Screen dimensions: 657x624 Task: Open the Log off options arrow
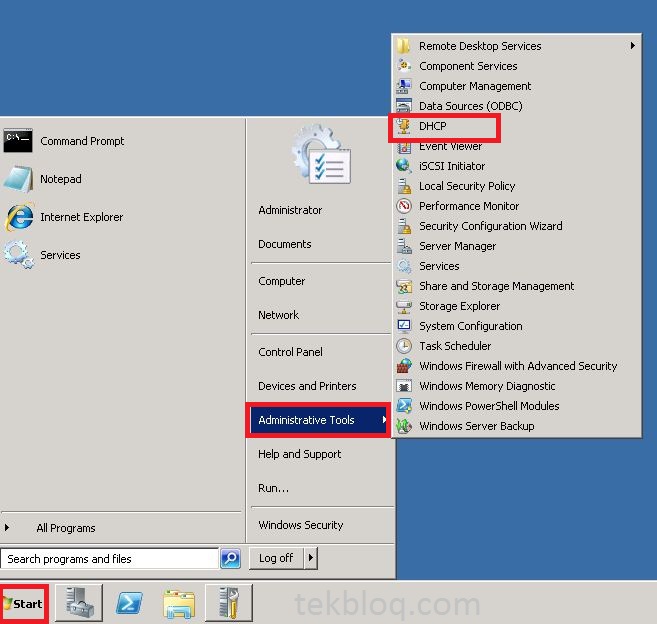click(x=310, y=558)
